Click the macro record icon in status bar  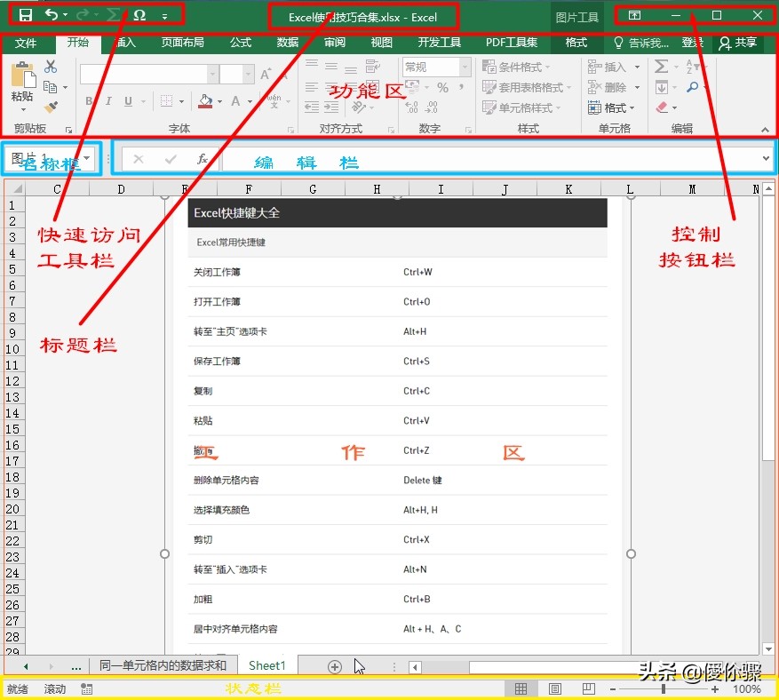click(x=86, y=689)
